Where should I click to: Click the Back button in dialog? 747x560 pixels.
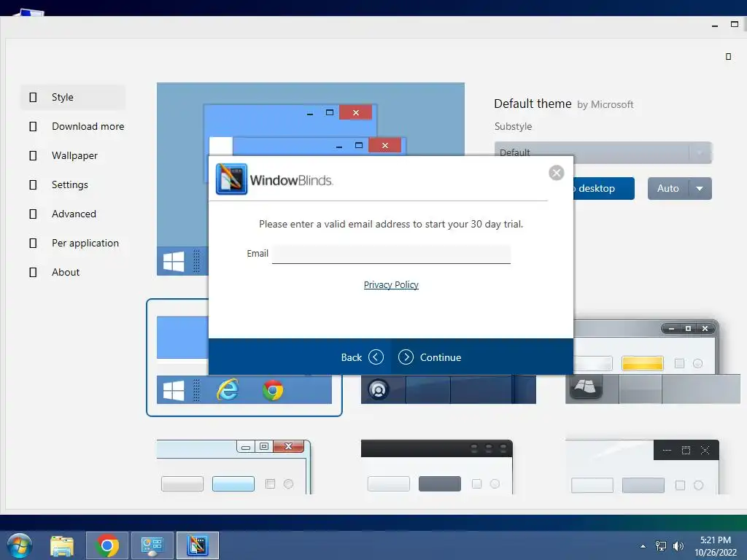click(x=362, y=357)
